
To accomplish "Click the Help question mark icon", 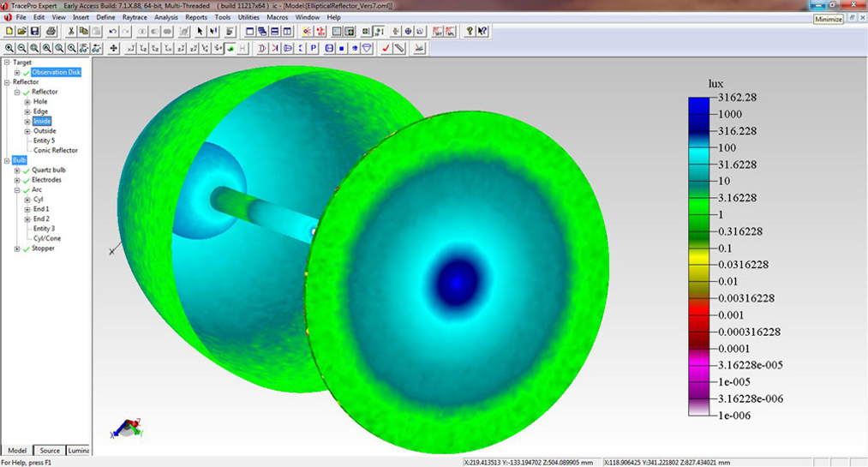I will (x=469, y=32).
